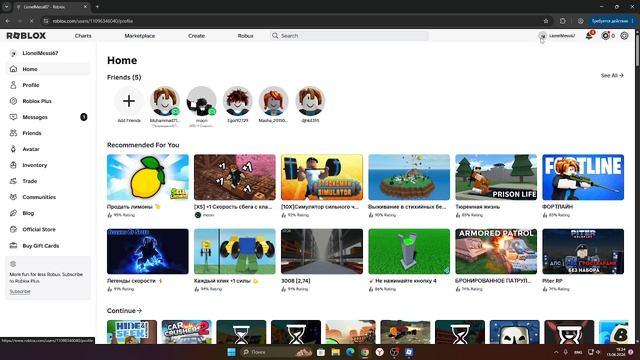Image resolution: width=640 pixels, height=360 pixels.
Task: Click the Messages sidebar icon
Action: tap(13, 117)
